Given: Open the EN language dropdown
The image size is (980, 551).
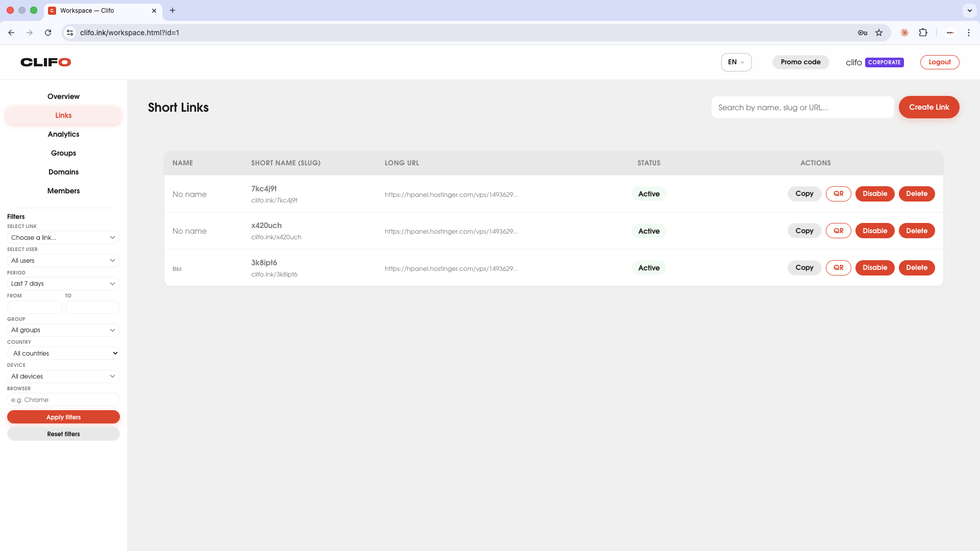Looking at the screenshot, I should click(736, 62).
